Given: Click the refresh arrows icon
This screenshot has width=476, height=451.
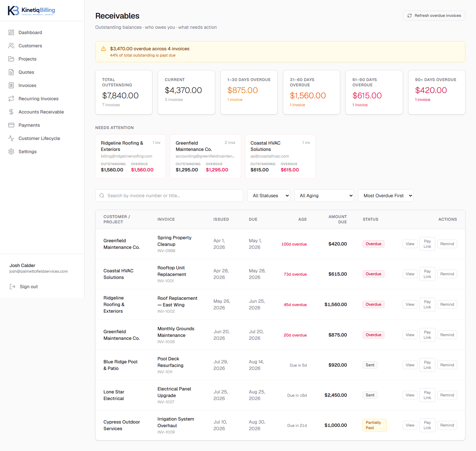Looking at the screenshot, I should click(x=410, y=16).
